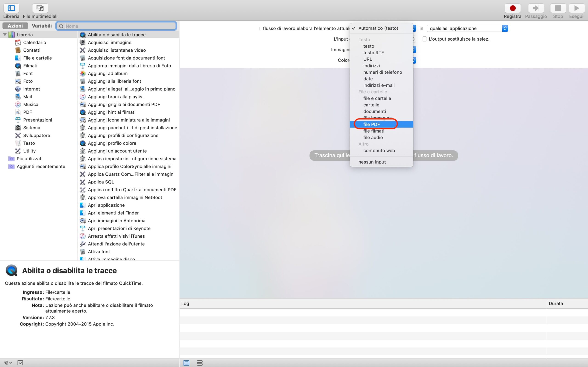Collapse the Libreria tree triangle
This screenshot has height=367, width=588.
click(5, 35)
